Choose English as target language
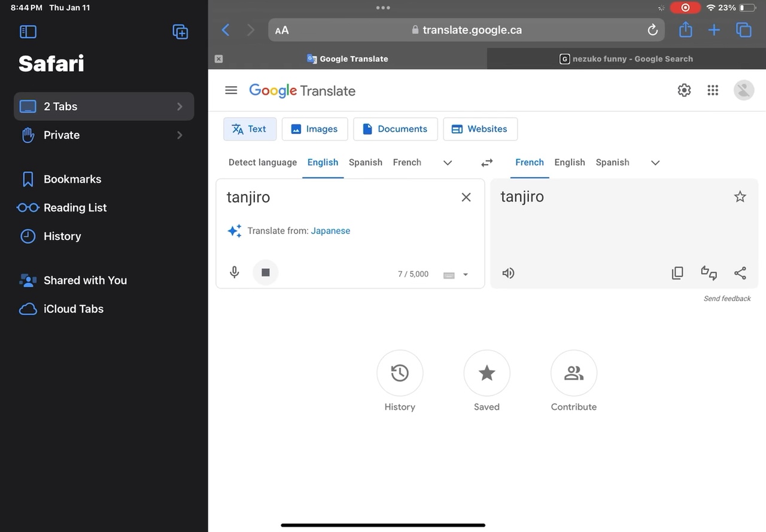The width and height of the screenshot is (766, 532). [x=570, y=162]
